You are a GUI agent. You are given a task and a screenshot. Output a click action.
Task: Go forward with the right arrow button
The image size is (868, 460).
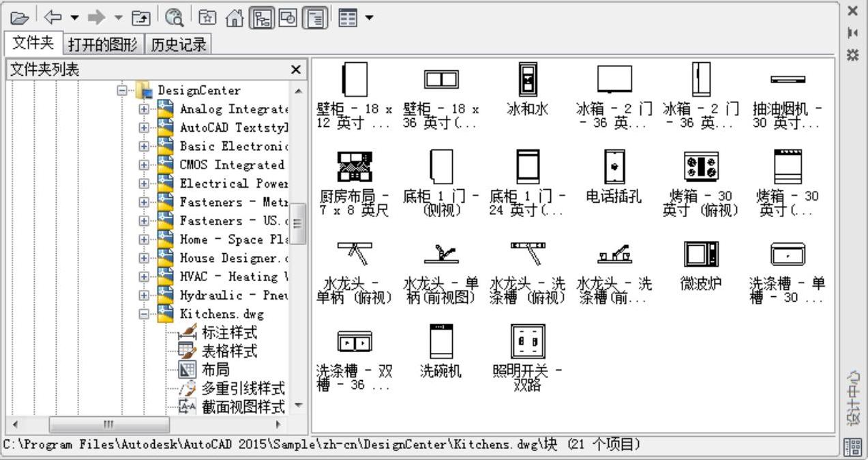pos(96,16)
